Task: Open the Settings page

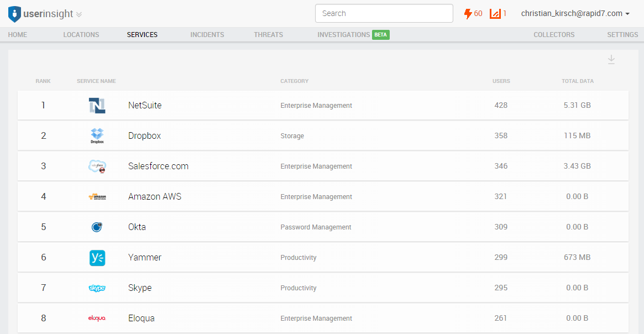Action: (622, 35)
